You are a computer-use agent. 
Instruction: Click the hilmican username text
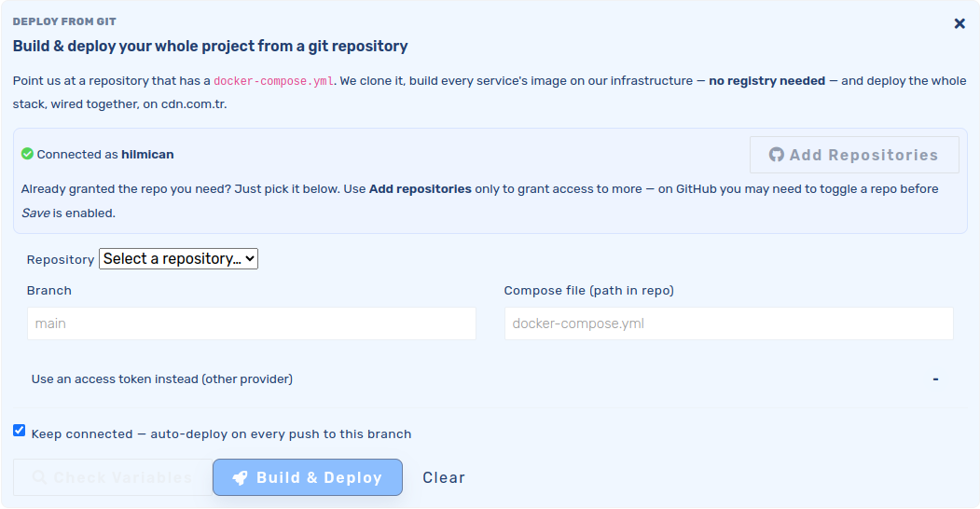coord(147,154)
